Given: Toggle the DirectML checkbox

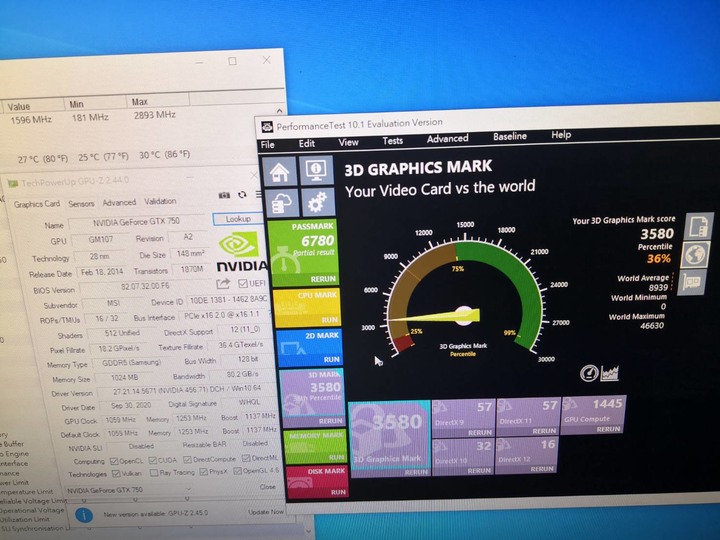Looking at the screenshot, I should 246,458.
